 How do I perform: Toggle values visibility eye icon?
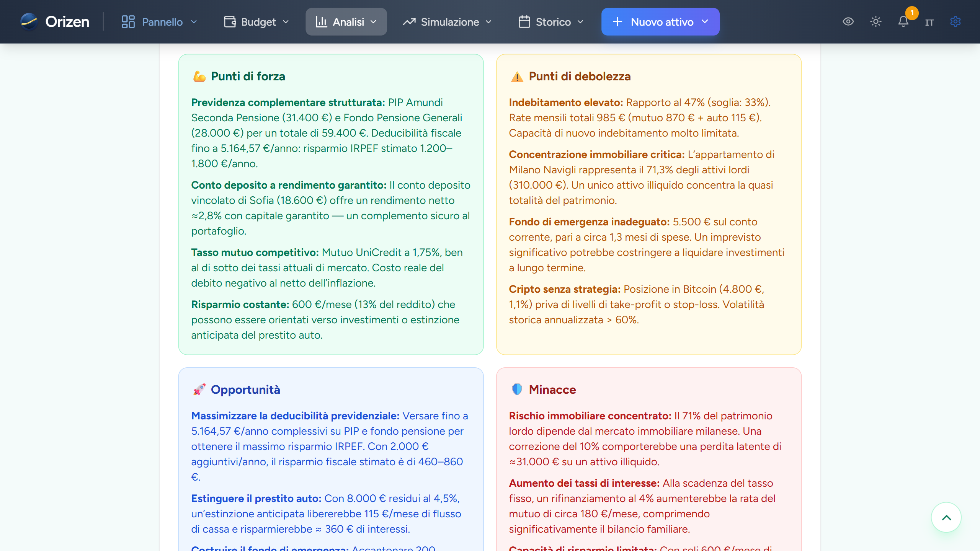pos(848,21)
